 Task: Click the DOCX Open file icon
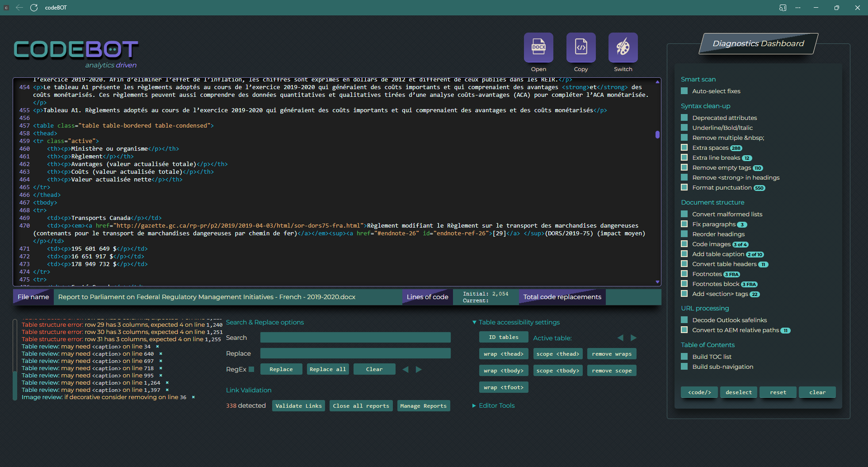[538, 48]
